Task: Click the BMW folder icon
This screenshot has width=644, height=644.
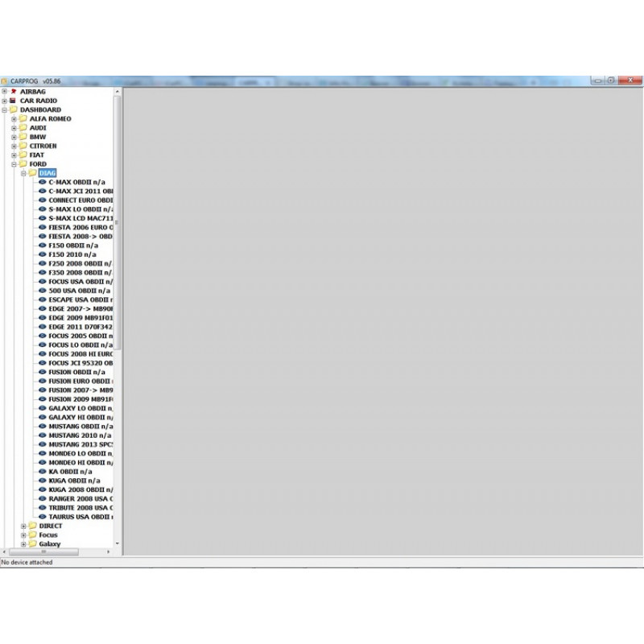Action: coord(23,137)
